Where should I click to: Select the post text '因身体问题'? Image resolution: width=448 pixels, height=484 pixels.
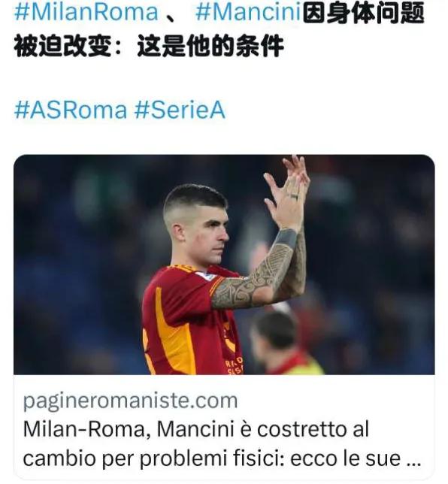pyautogui.click(x=363, y=12)
